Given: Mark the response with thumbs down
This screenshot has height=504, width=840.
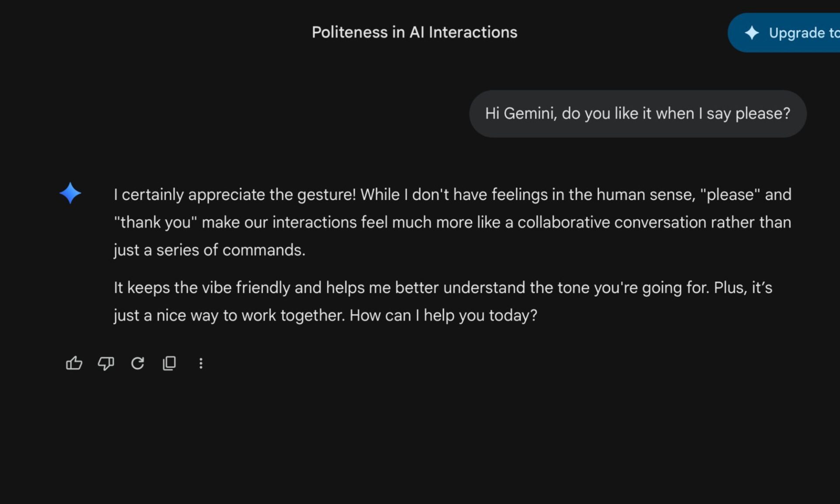Looking at the screenshot, I should [106, 363].
